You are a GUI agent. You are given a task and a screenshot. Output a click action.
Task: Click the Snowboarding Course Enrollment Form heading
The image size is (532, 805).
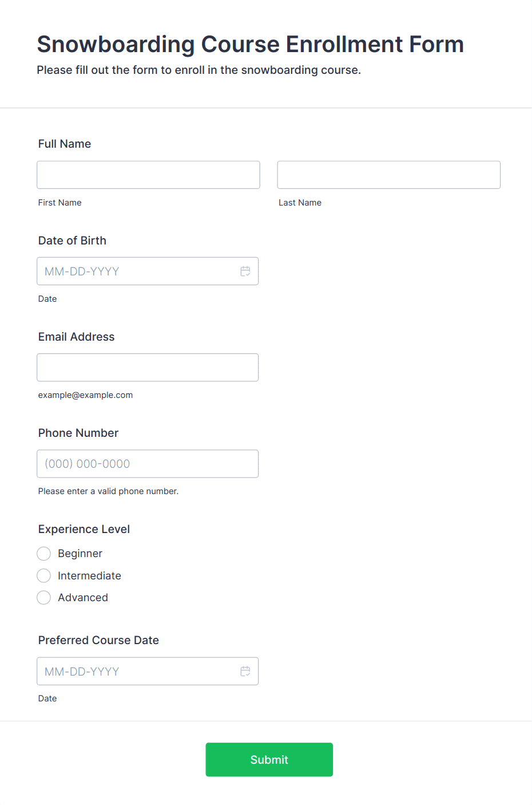click(250, 44)
